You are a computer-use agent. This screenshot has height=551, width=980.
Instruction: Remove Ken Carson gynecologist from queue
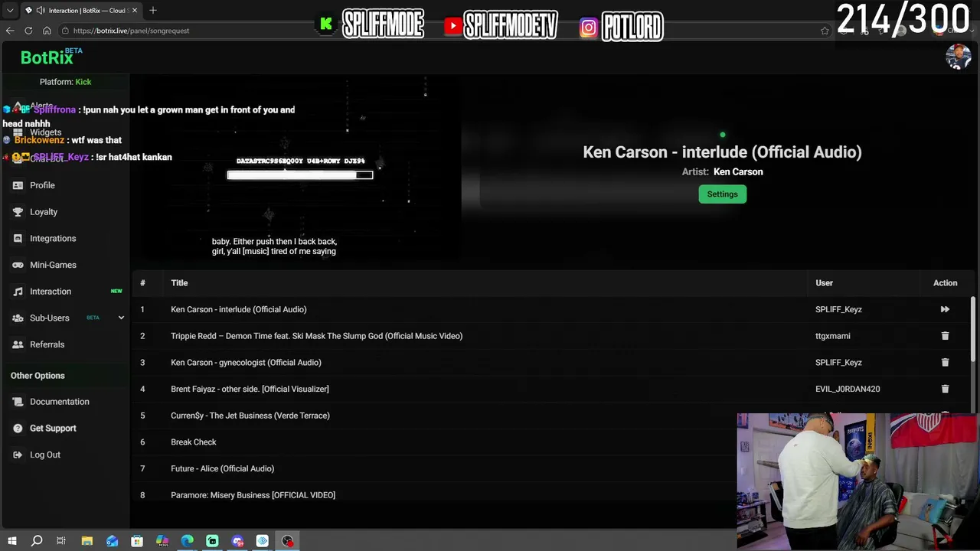[945, 363]
